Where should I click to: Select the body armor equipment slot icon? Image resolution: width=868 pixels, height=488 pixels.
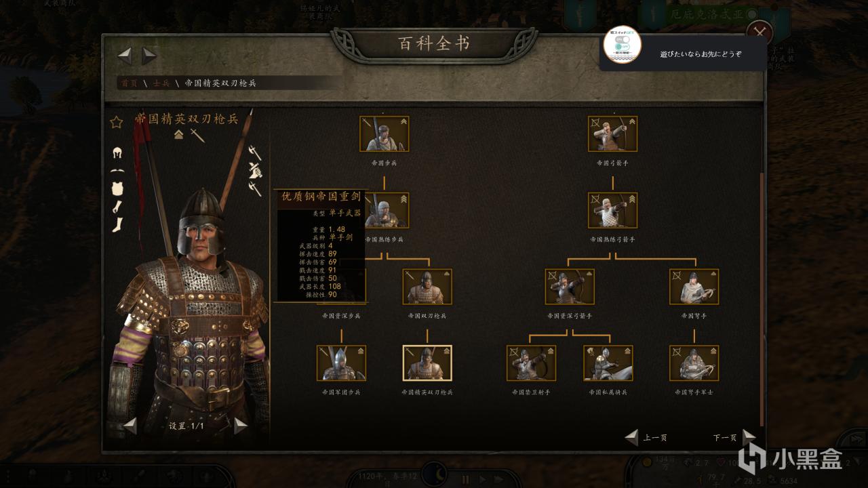pos(117,189)
